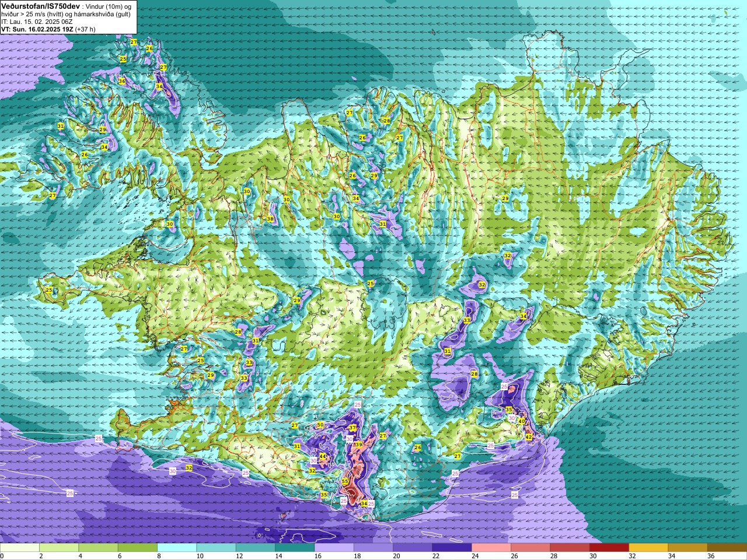Click the 30–32 m/s dark red legend swatch
The height and width of the screenshot is (560, 747).
[x=609, y=548]
